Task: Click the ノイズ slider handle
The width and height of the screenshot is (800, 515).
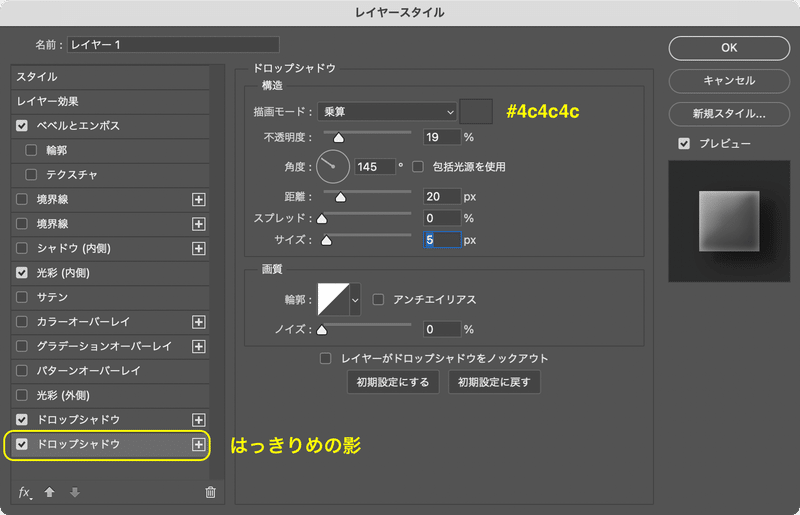Action: click(x=321, y=330)
